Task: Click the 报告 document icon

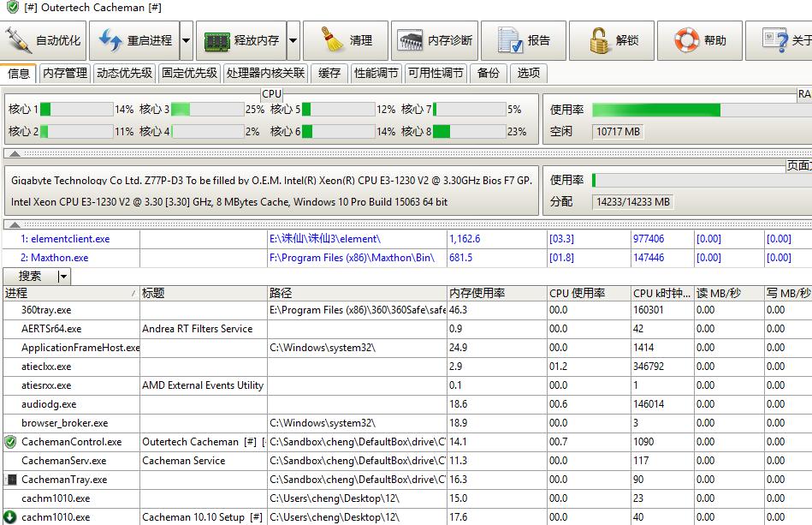Action: click(510, 40)
